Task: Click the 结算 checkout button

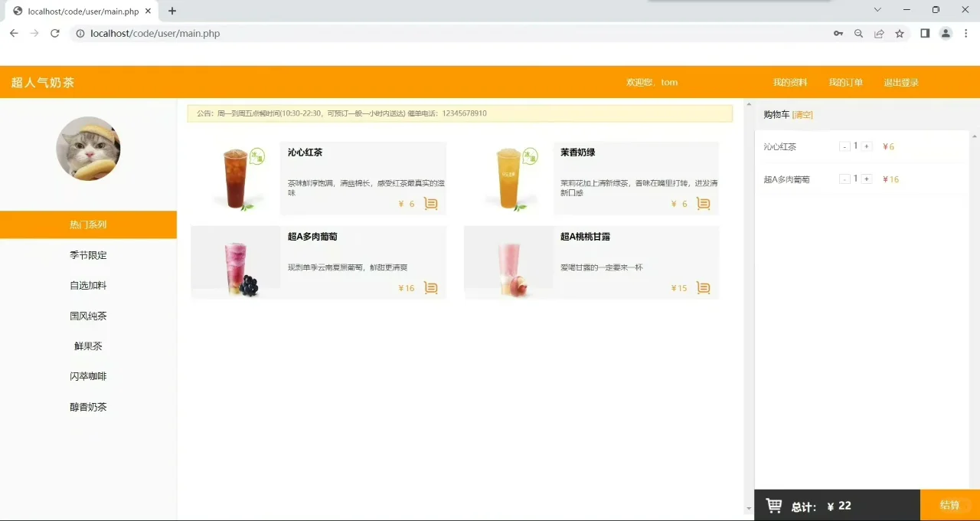Action: 950,505
